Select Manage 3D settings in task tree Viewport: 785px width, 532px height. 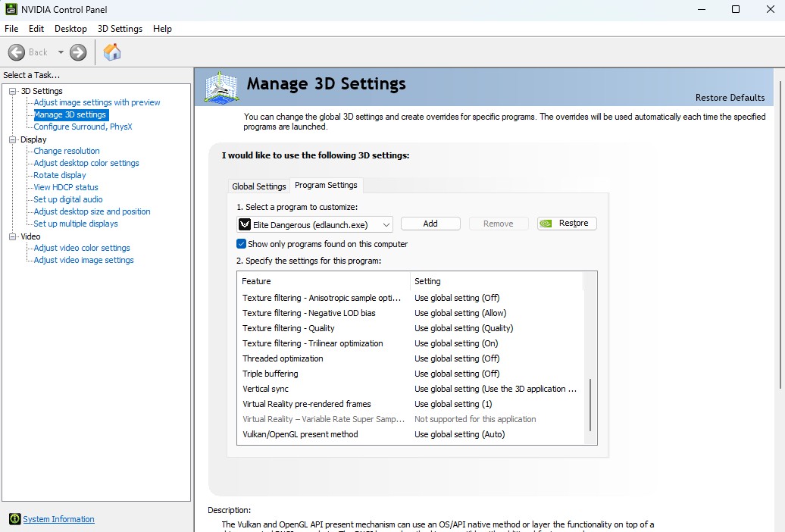pyautogui.click(x=70, y=114)
